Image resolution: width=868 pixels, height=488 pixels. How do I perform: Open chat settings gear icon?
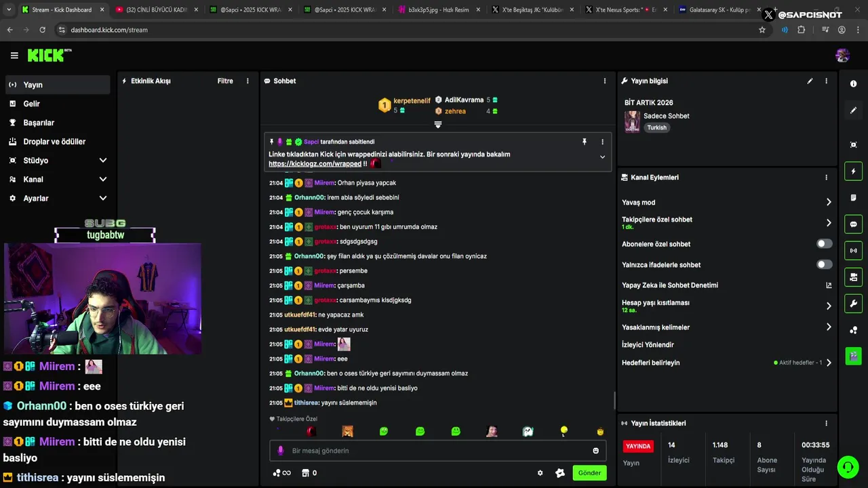click(x=540, y=473)
